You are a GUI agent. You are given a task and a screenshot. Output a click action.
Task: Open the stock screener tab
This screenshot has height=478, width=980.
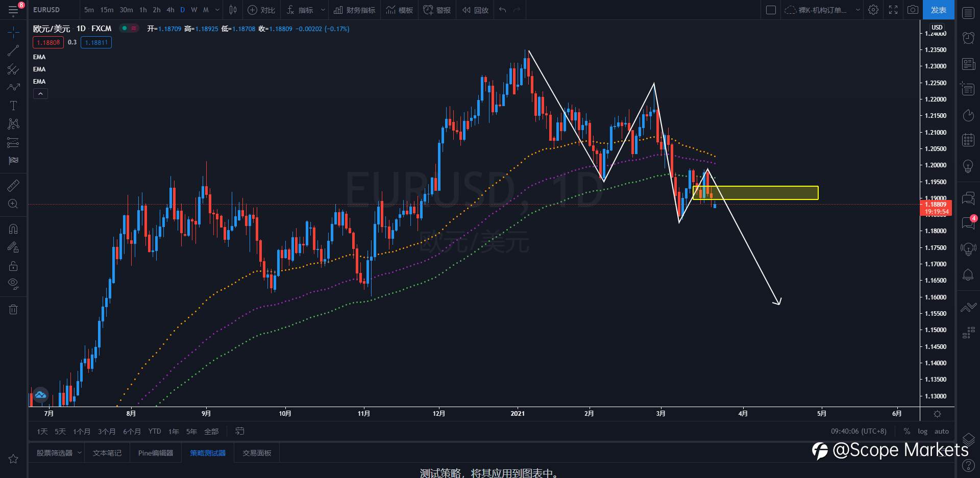(55, 453)
